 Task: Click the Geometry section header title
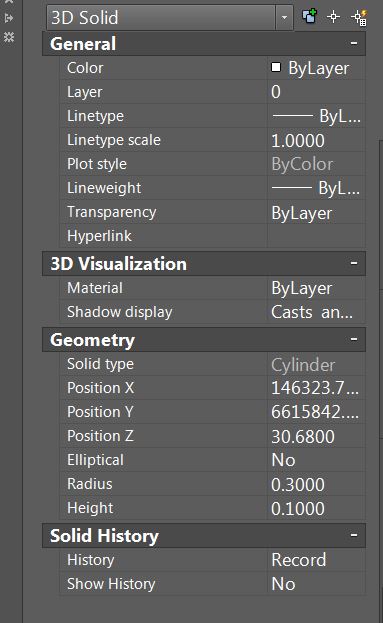click(x=93, y=341)
